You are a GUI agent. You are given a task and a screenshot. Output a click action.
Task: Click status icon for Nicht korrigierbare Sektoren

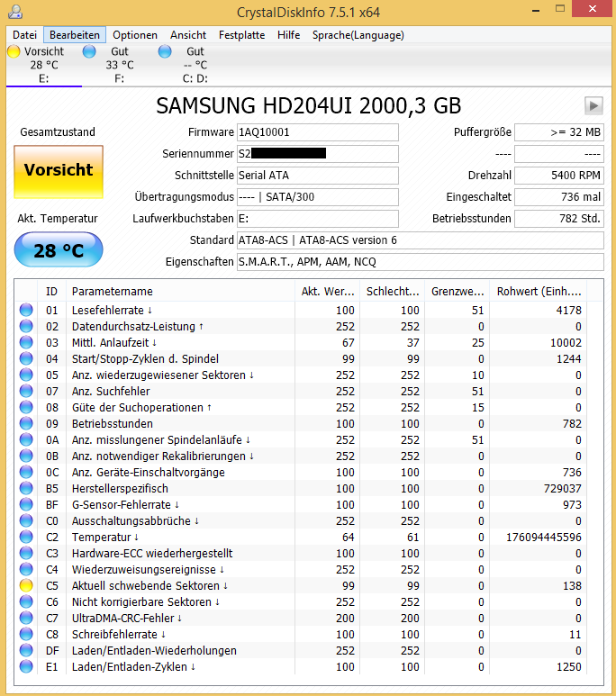point(26,601)
